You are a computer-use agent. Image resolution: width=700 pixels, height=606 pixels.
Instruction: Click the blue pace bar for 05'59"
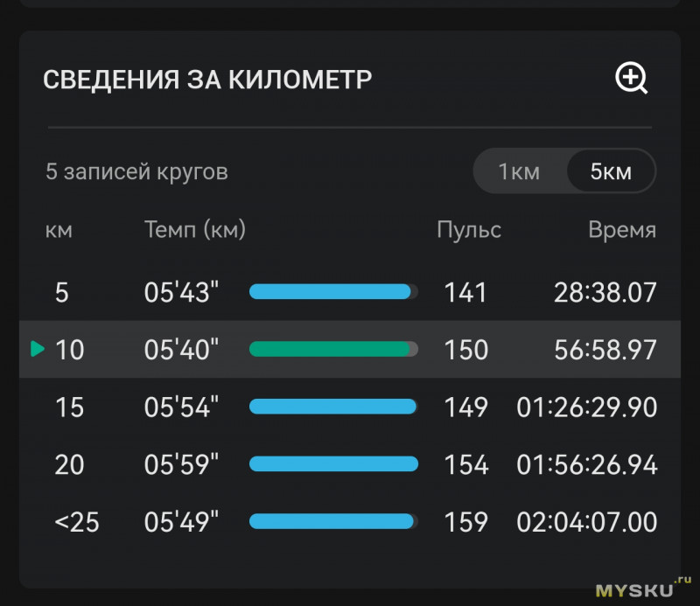333,464
